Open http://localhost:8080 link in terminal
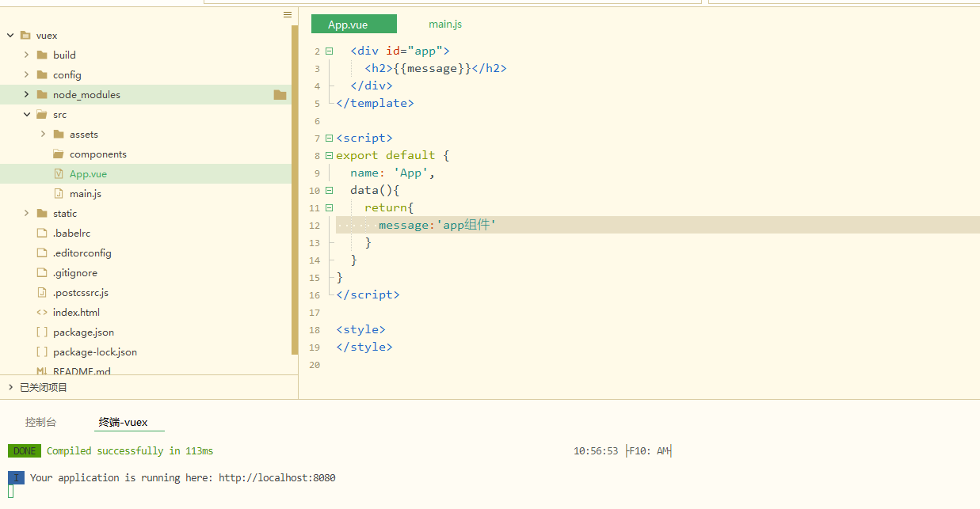The height and width of the screenshot is (509, 980). (277, 477)
